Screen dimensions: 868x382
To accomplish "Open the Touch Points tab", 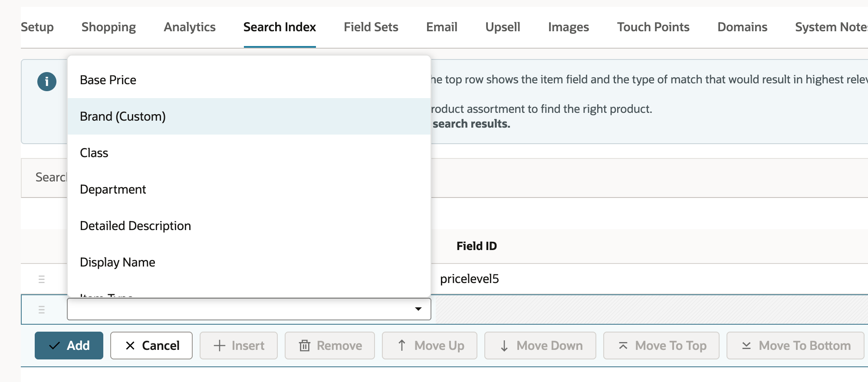I will pos(653,27).
